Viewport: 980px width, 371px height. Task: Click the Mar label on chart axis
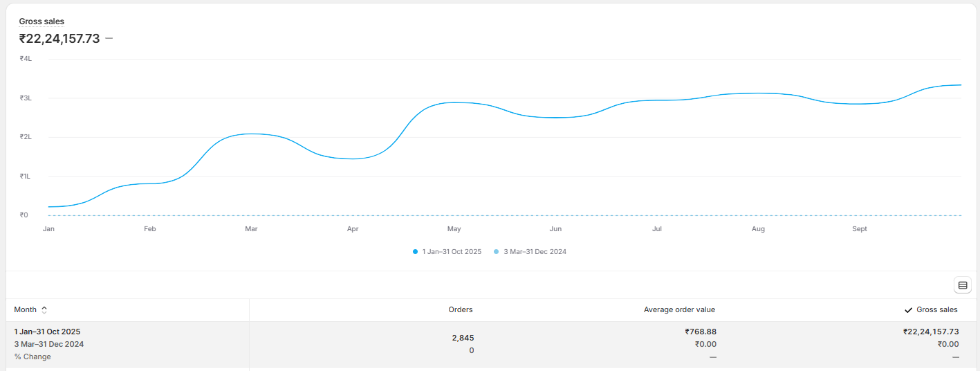click(251, 229)
